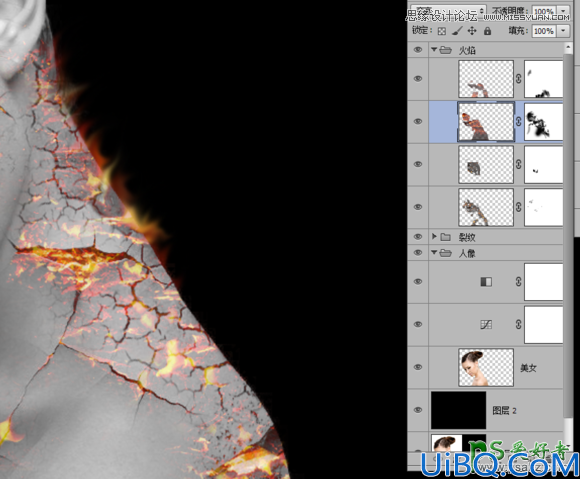This screenshot has width=580, height=479.
Task: Collapse the 人像 layer group
Action: [x=434, y=252]
